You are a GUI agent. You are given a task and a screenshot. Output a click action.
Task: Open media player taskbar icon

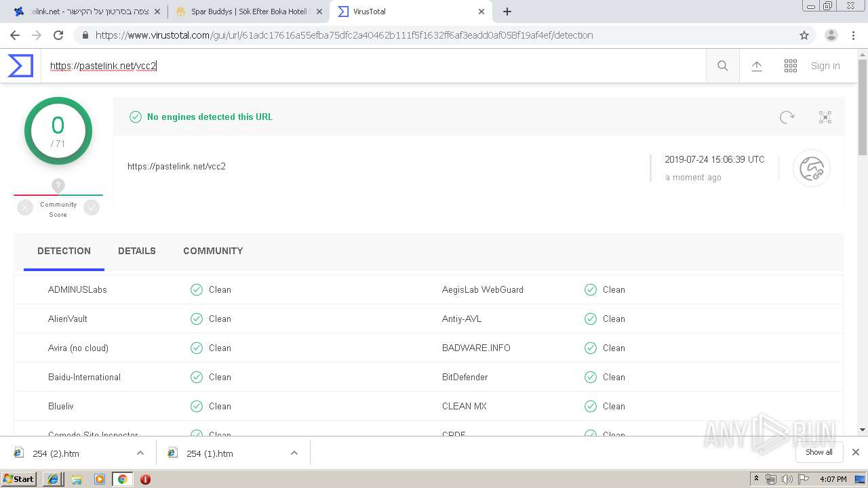coord(100,479)
